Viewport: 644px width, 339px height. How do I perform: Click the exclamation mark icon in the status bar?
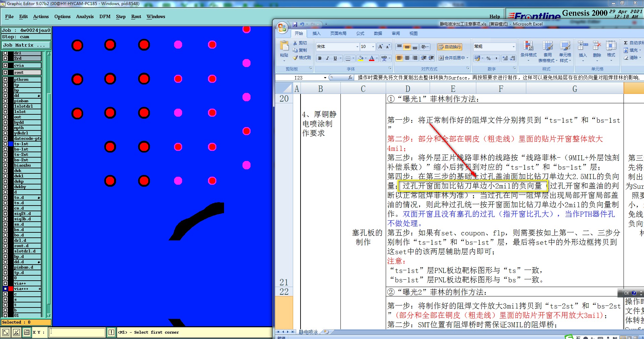click(111, 332)
